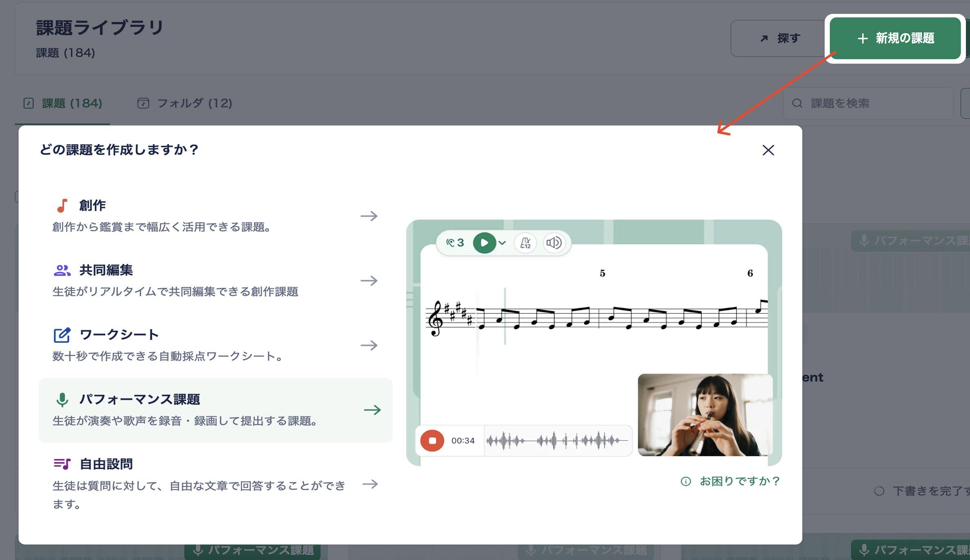Click the magnifier icon in search field
The height and width of the screenshot is (560, 970).
tap(797, 103)
